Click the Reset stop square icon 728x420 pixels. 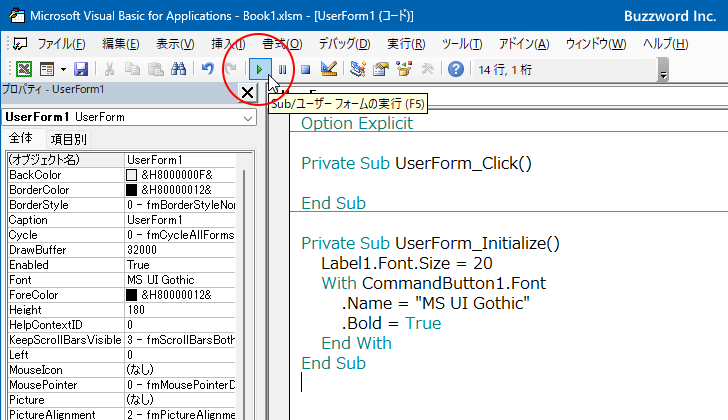pyautogui.click(x=306, y=70)
